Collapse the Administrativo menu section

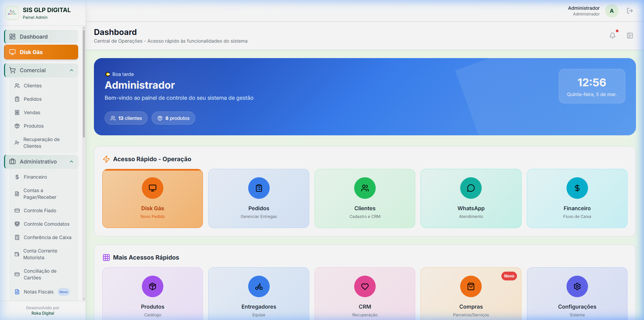[x=71, y=162]
